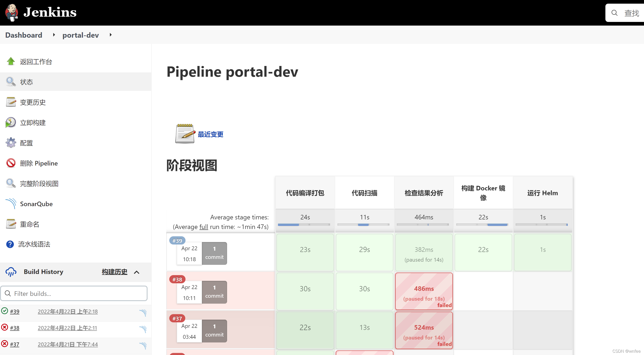Click the Jenkins logo
Screen dimensions: 644x355
40,12
